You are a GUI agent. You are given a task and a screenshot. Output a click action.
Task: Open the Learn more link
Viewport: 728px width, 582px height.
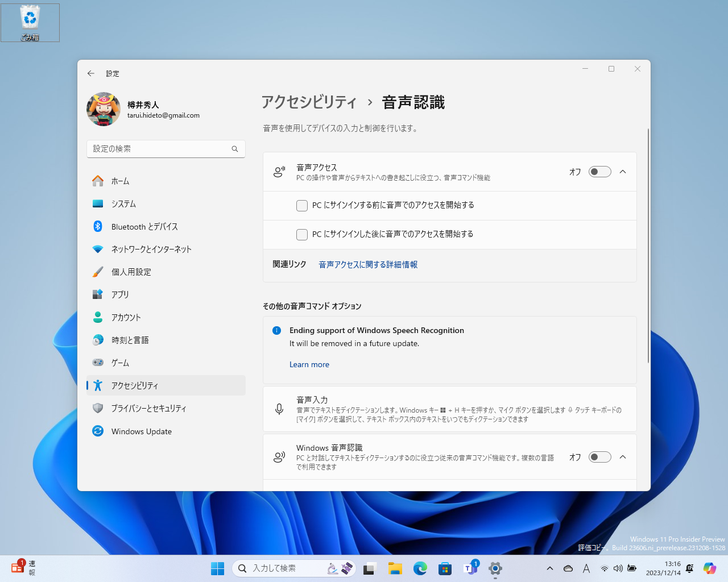(309, 364)
